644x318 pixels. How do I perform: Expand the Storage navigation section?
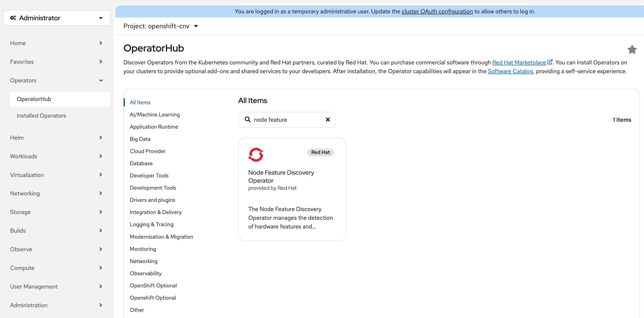click(x=57, y=212)
